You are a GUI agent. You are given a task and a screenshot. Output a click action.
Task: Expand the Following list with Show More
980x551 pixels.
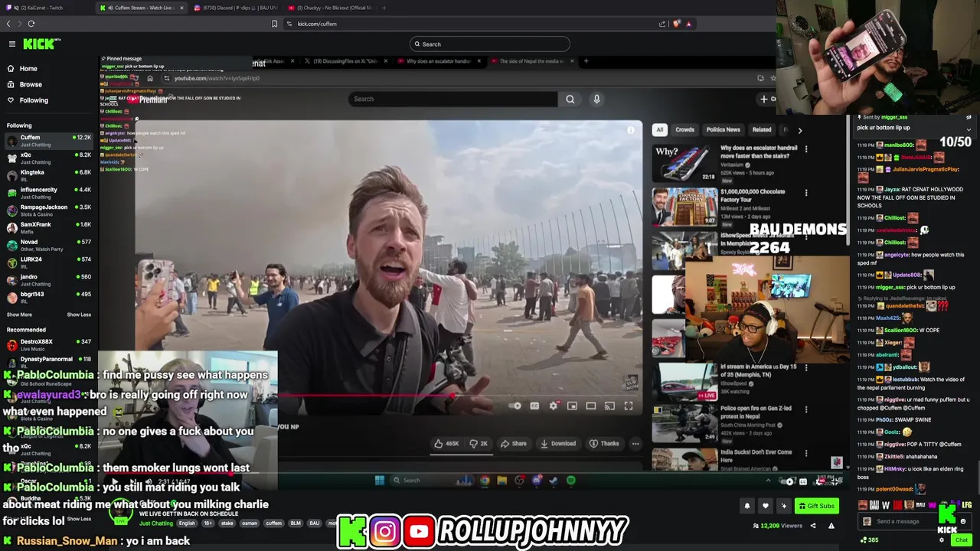tap(19, 315)
